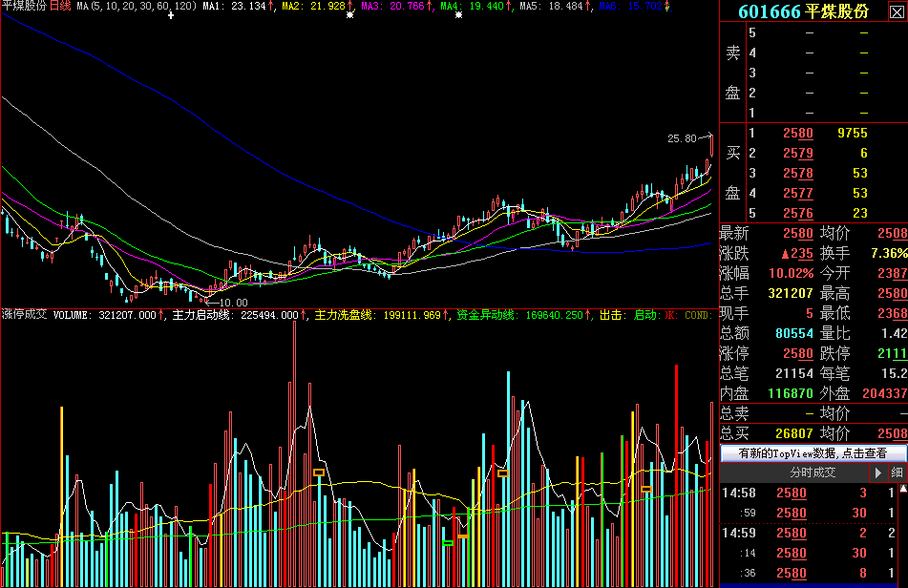Click the 涨停成交 indicator name
Image resolution: width=908 pixels, height=588 pixels.
pyautogui.click(x=24, y=315)
